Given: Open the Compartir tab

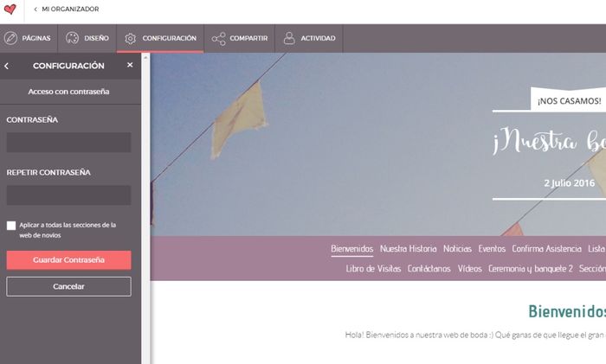Looking at the screenshot, I should tap(239, 38).
